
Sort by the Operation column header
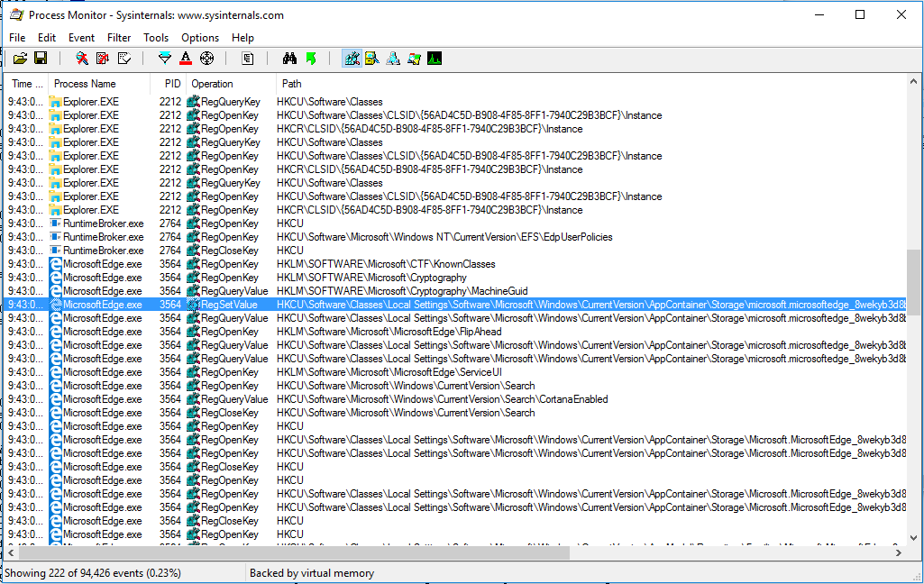coord(232,84)
